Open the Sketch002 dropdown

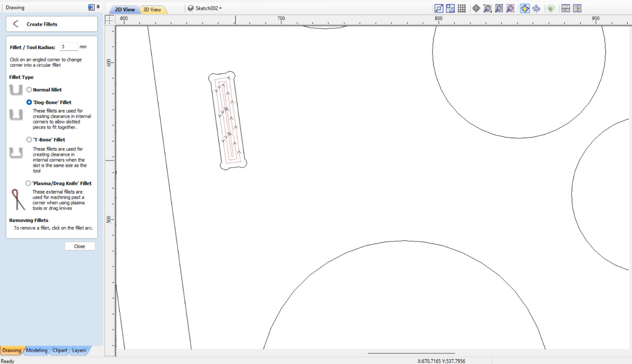pyautogui.click(x=205, y=8)
